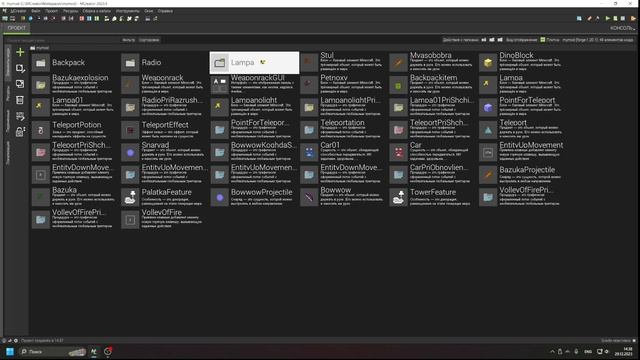The image size is (640, 360).
Task: Select the BowwowProjectile element
Action: (254, 197)
